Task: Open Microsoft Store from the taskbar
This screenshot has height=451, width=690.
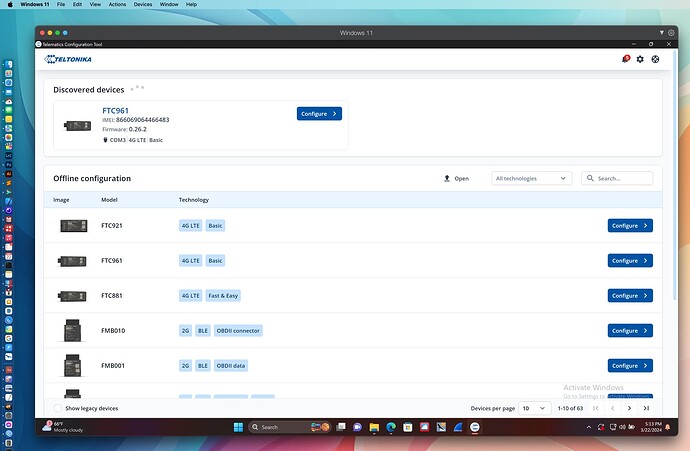Action: tap(407, 427)
